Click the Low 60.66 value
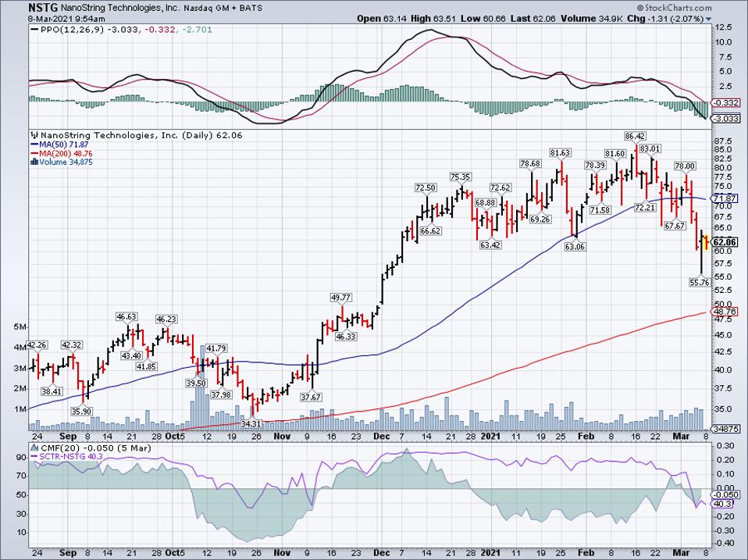748x560 pixels. pyautogui.click(x=483, y=19)
